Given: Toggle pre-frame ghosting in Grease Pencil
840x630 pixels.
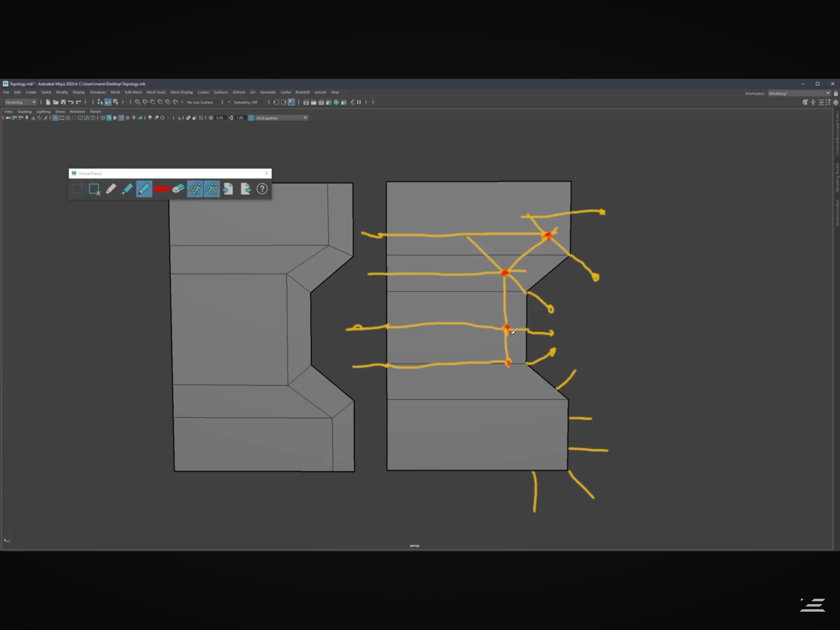Looking at the screenshot, I should pyautogui.click(x=195, y=189).
